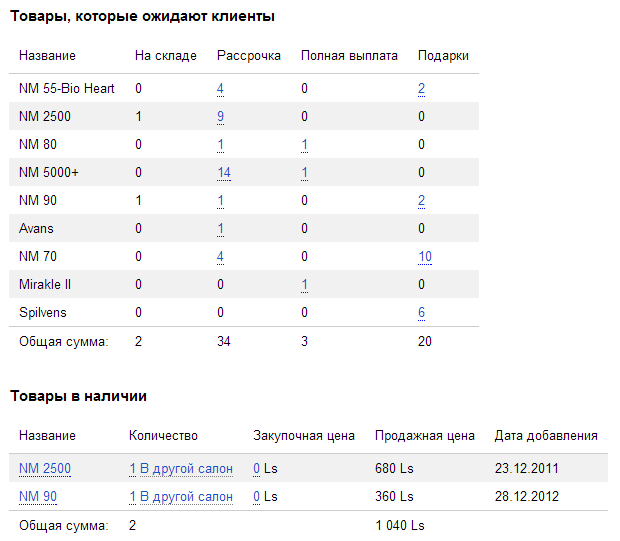Click '1 В другой салон' for NM 90
This screenshot has height=541, width=620.
click(x=181, y=496)
